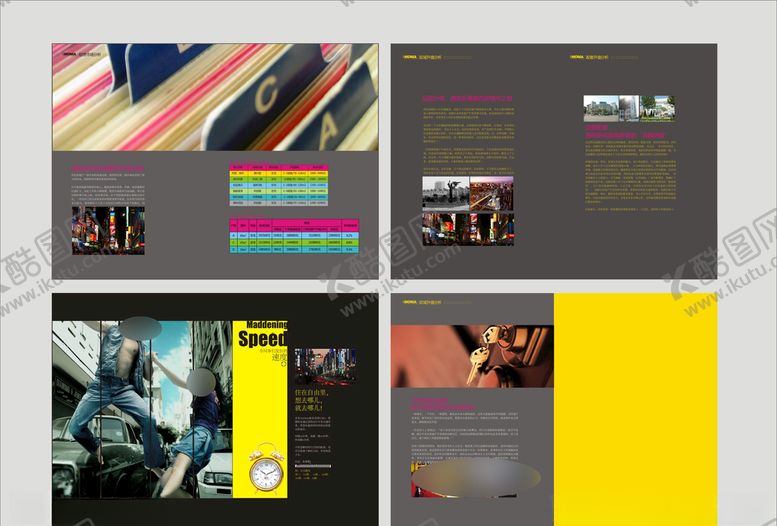777x526 pixels.
Task: Click the wide neon billboard photo under statue photo
Action: pyautogui.click(x=467, y=228)
